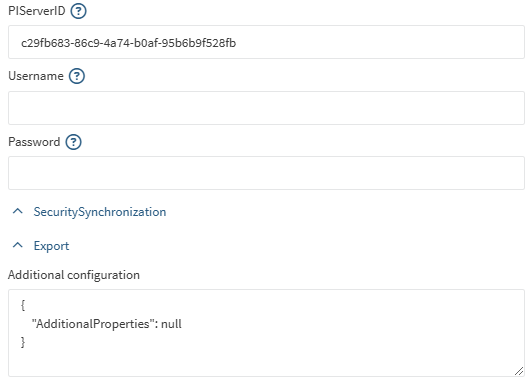Image resolution: width=531 pixels, height=383 pixels.
Task: Collapse the SecuritySynchronization section chevron
Action: pyautogui.click(x=18, y=211)
